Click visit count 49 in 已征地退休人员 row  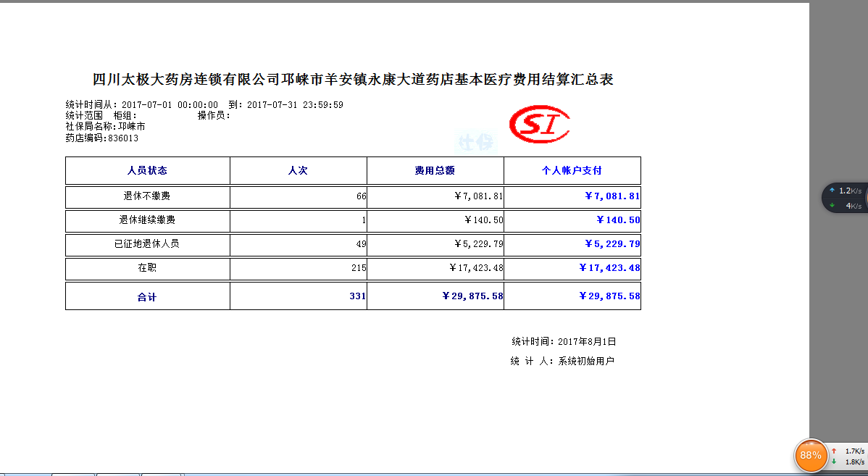tap(361, 243)
